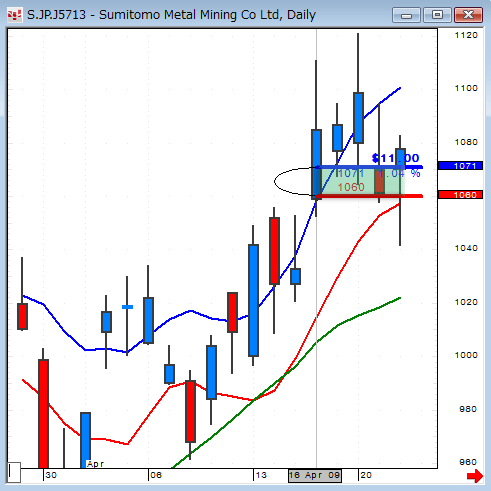The width and height of the screenshot is (491, 491).
Task: Click the '1000' price axis label
Action: pyautogui.click(x=466, y=355)
